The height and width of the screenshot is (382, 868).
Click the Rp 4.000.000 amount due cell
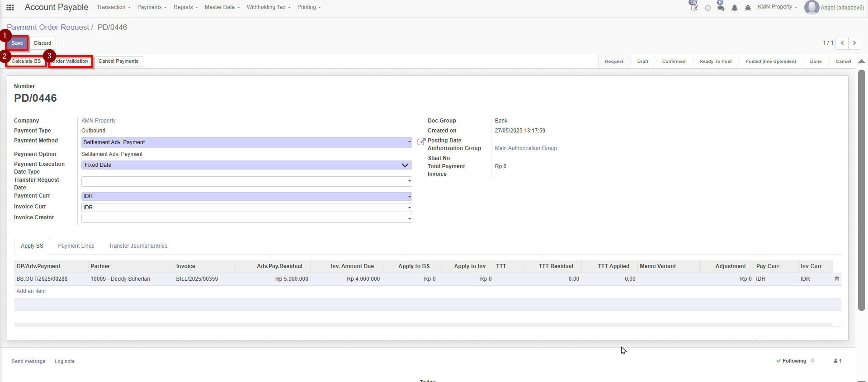[x=346, y=279]
